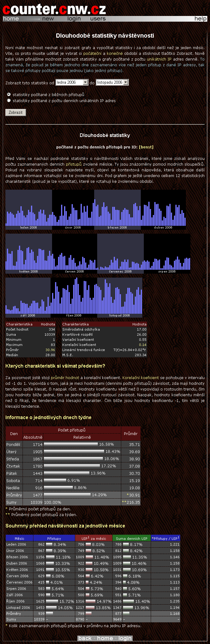The image size is (210, 644).
Task: Open the home menu item
Action: click(x=11, y=19)
